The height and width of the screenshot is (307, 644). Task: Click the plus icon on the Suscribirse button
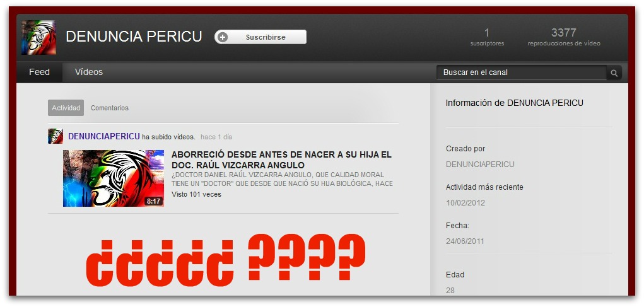tap(222, 37)
